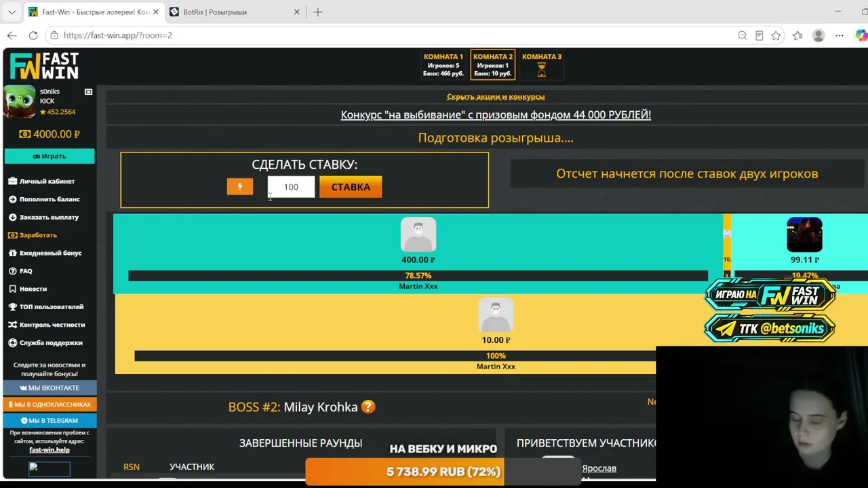Add page to favorites with the star icon

pos(776,35)
